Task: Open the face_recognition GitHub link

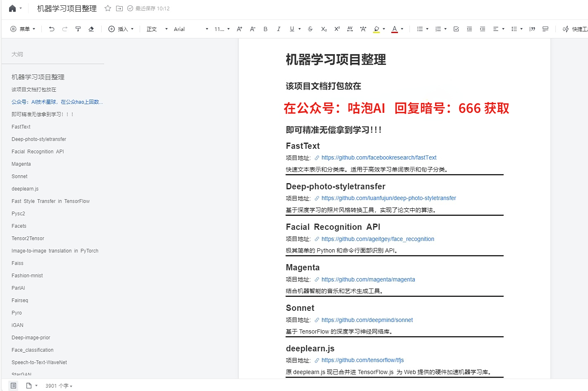Action: 378,239
